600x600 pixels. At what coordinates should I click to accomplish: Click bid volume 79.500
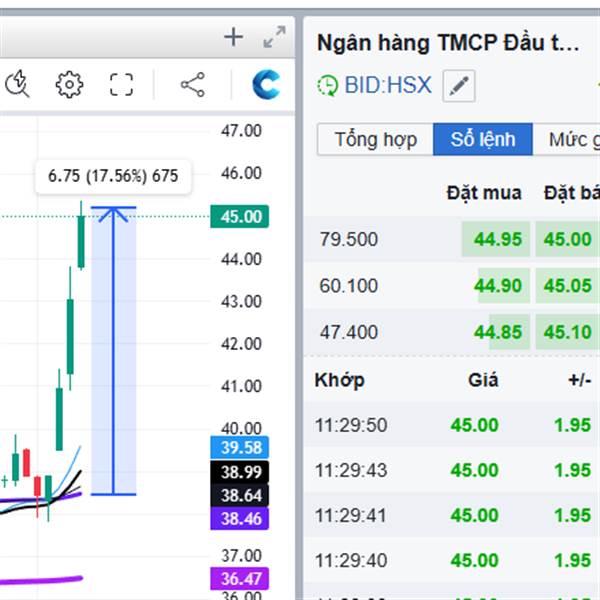click(x=349, y=240)
